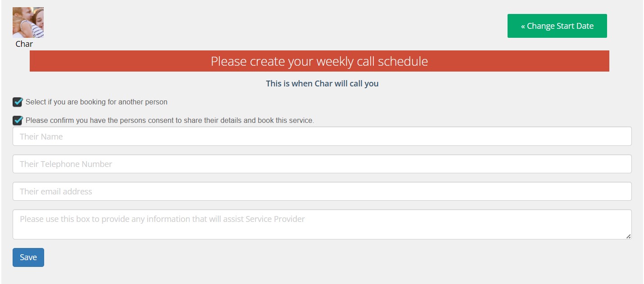Click the « chevron on Change Start Date
This screenshot has height=284, width=644.
tap(523, 26)
